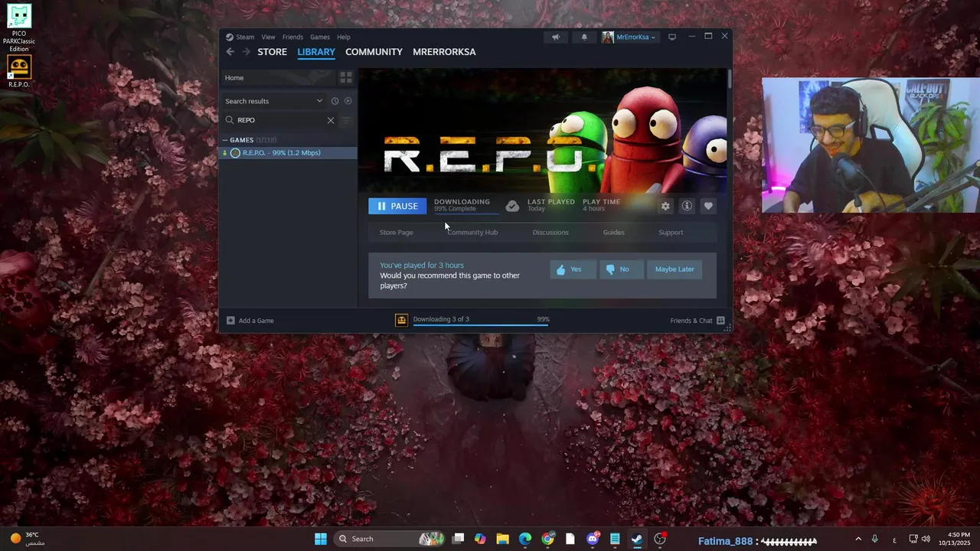Open the MRERRORKSA profile tab
Image resolution: width=980 pixels, height=551 pixels.
pyautogui.click(x=444, y=52)
